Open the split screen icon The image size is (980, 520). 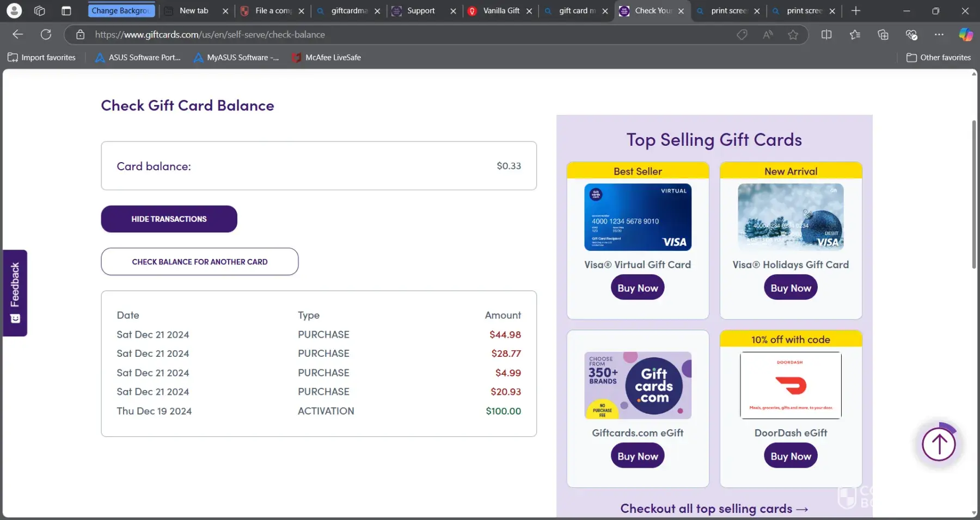[826, 35]
